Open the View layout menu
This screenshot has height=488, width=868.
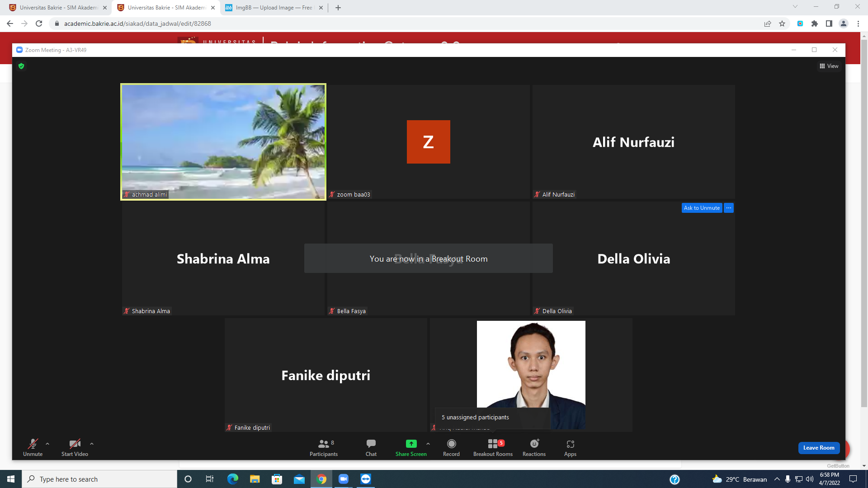(829, 66)
